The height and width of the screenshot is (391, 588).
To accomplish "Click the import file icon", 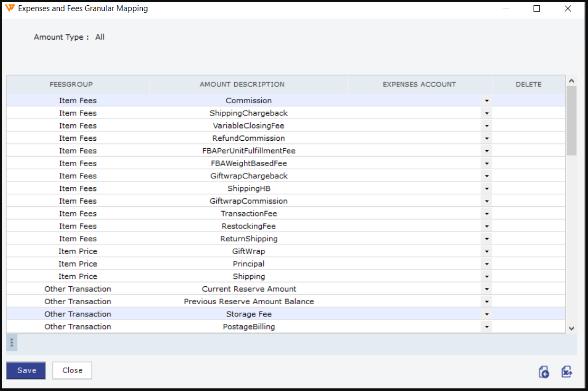I will 544,372.
